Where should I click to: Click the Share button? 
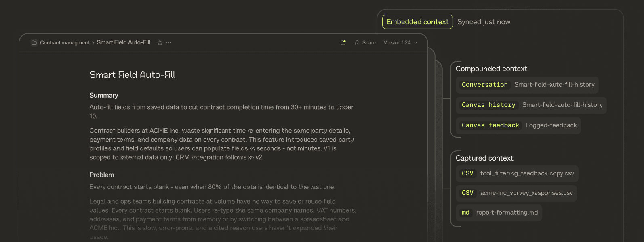[368, 43]
